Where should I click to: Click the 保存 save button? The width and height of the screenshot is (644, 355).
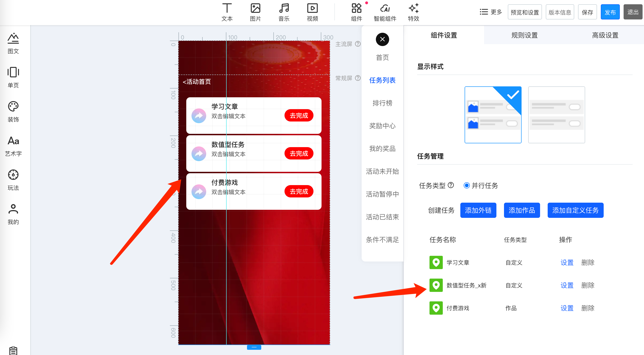pos(587,12)
